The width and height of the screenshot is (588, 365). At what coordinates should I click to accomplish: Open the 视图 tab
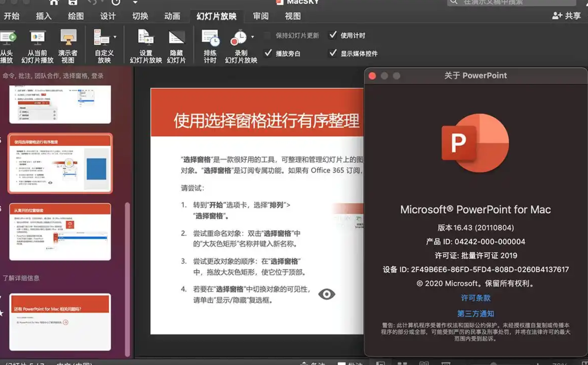tap(293, 16)
